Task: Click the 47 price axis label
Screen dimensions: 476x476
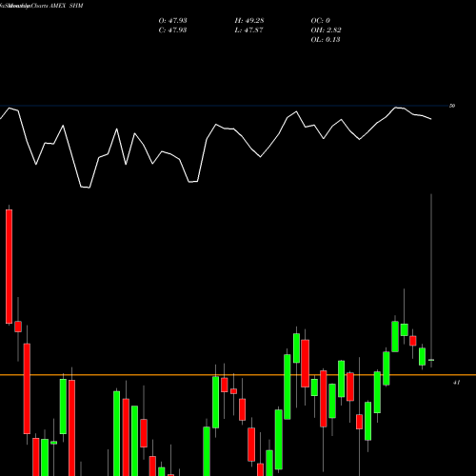Action: click(x=456, y=383)
